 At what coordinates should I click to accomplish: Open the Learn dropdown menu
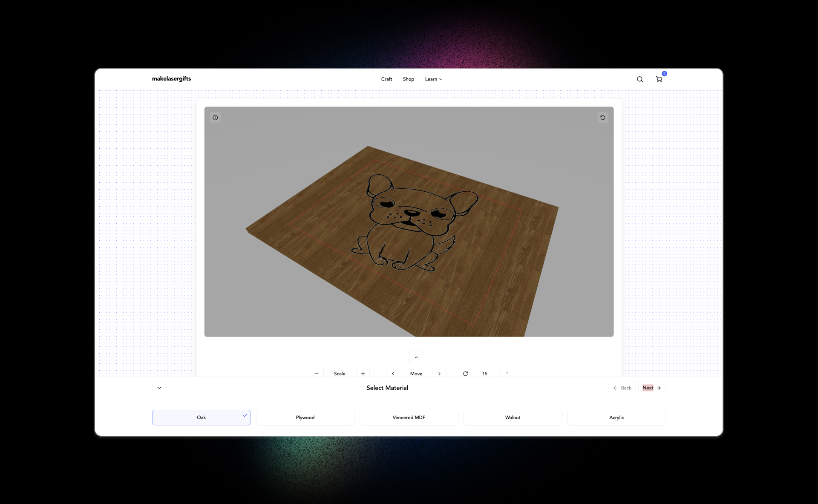(x=433, y=79)
